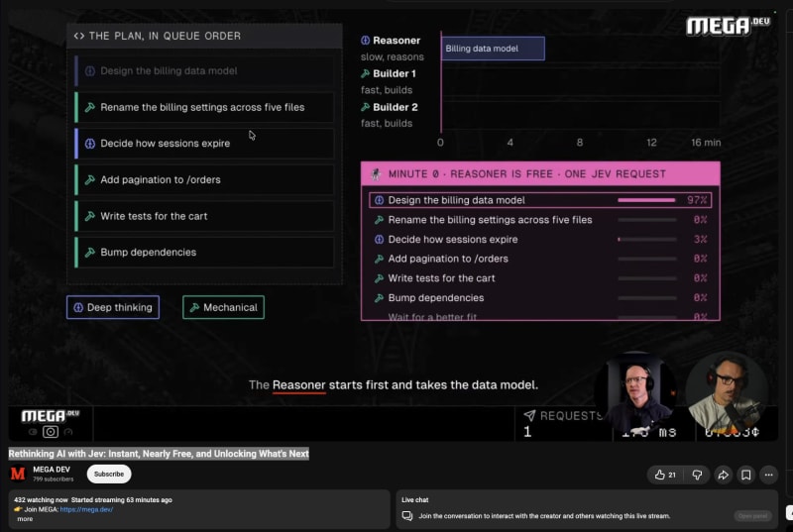793x532 pixels.
Task: Click the dislike thumbs-down icon
Action: [x=697, y=475]
